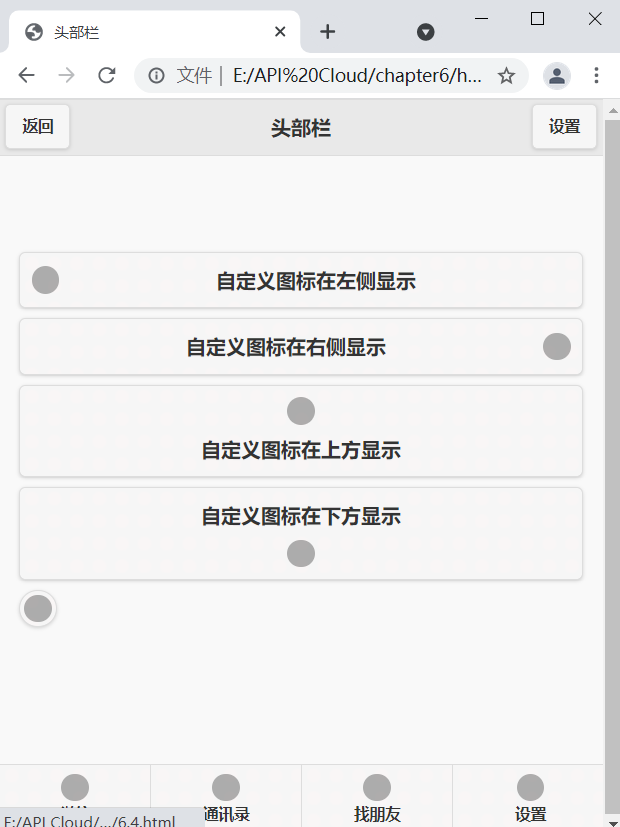Click the right-side icon in the 自定义图标在右侧显示 row
620x827 pixels.
556,346
